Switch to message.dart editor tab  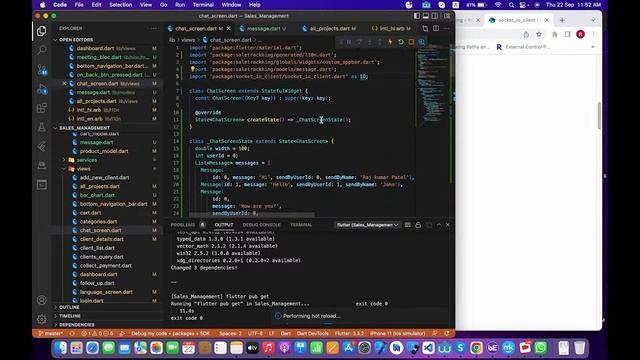click(263, 29)
